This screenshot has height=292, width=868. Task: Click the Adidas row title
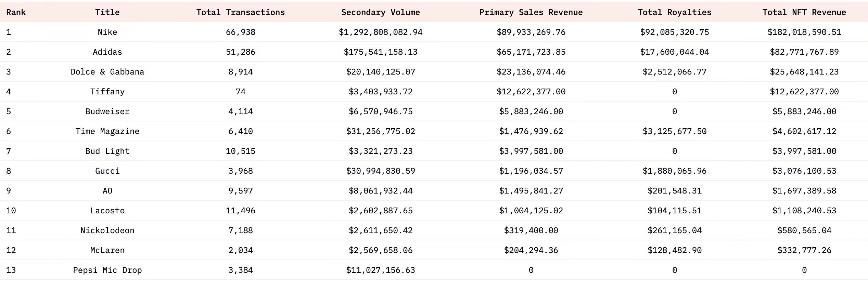click(x=107, y=52)
